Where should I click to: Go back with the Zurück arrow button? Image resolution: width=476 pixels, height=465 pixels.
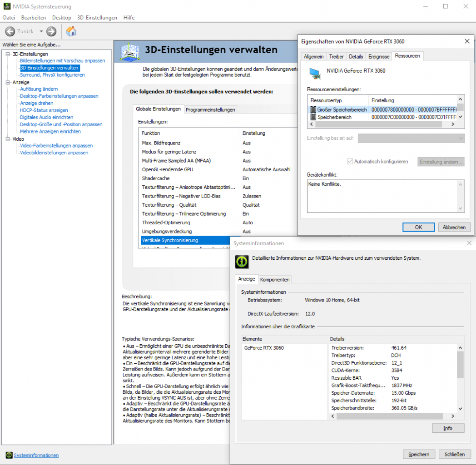[10, 31]
